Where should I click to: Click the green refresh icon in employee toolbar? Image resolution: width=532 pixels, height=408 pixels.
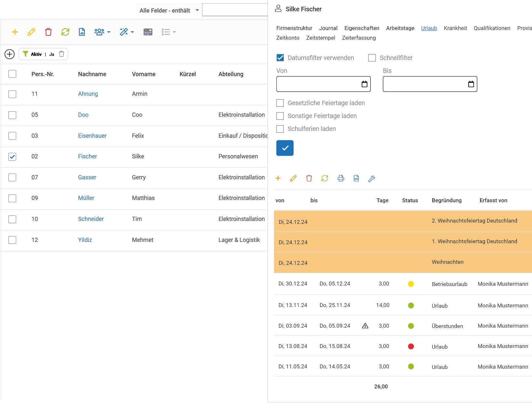tap(65, 32)
